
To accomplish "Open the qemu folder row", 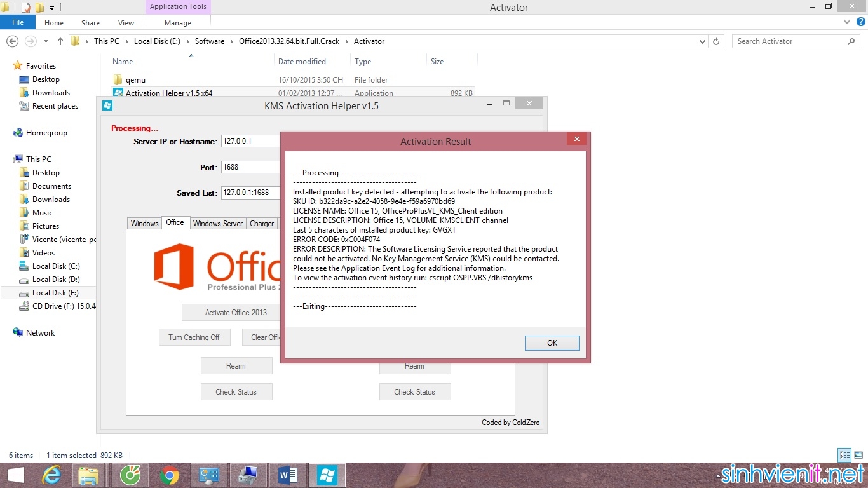I will tap(292, 80).
